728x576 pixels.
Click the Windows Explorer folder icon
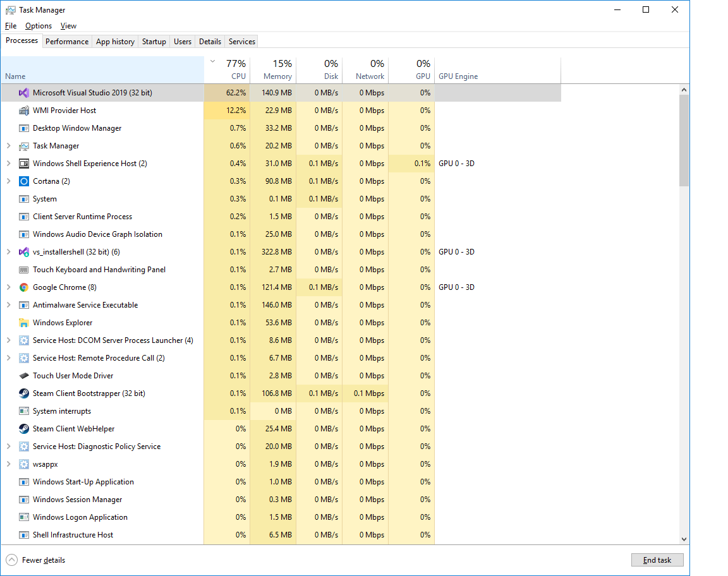coord(23,323)
